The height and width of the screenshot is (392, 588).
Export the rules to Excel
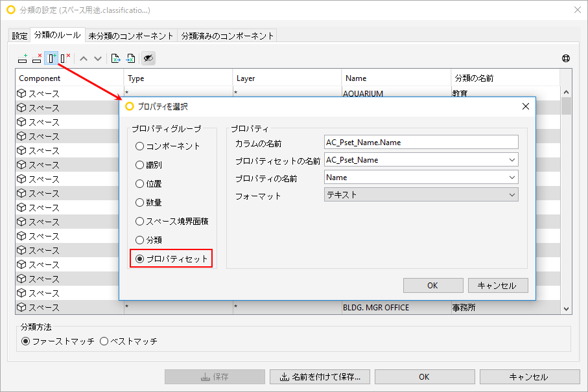(x=116, y=58)
